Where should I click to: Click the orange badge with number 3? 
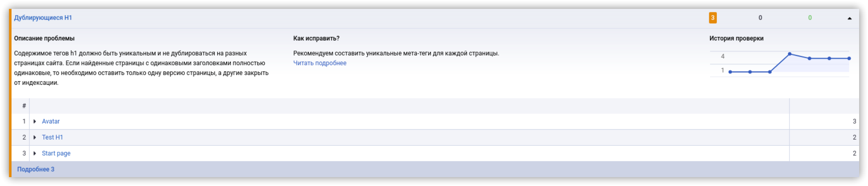pos(713,18)
